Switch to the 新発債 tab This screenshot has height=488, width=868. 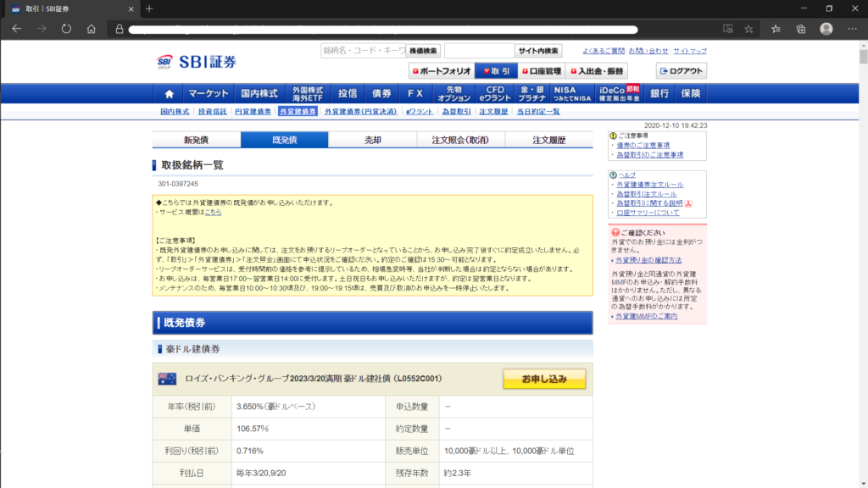tap(196, 140)
